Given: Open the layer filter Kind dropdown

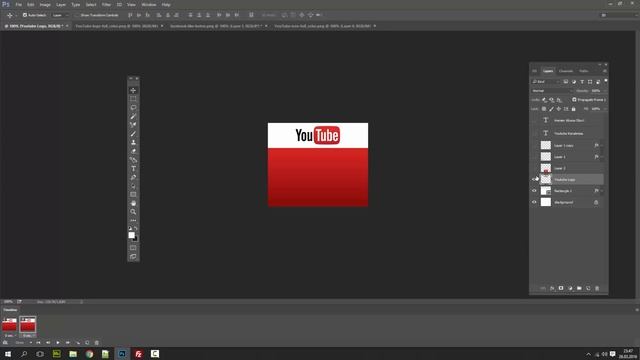Looking at the screenshot, I should 546,82.
